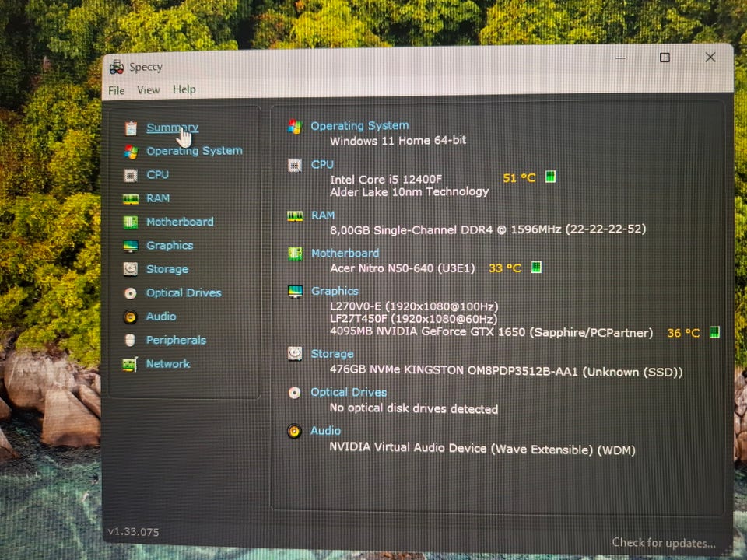This screenshot has width=747, height=560.
Task: Click the Motherboard icon in summary pane
Action: 295,254
